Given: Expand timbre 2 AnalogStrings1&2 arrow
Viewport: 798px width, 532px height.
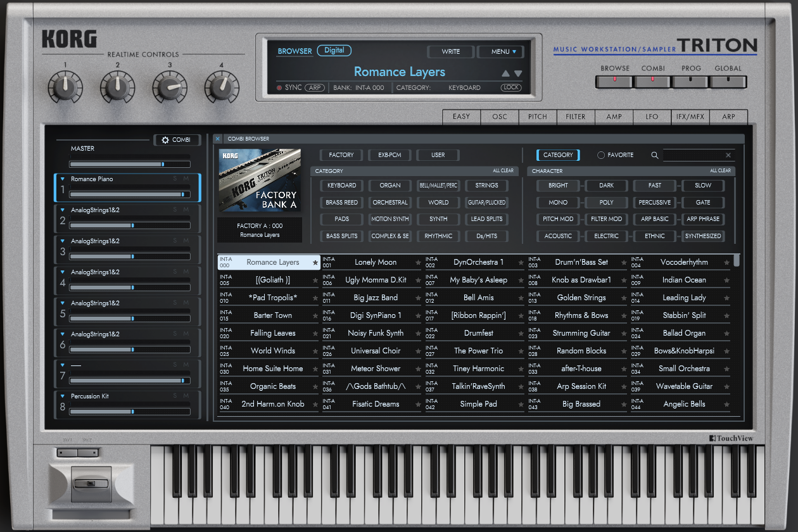Looking at the screenshot, I should [62, 210].
